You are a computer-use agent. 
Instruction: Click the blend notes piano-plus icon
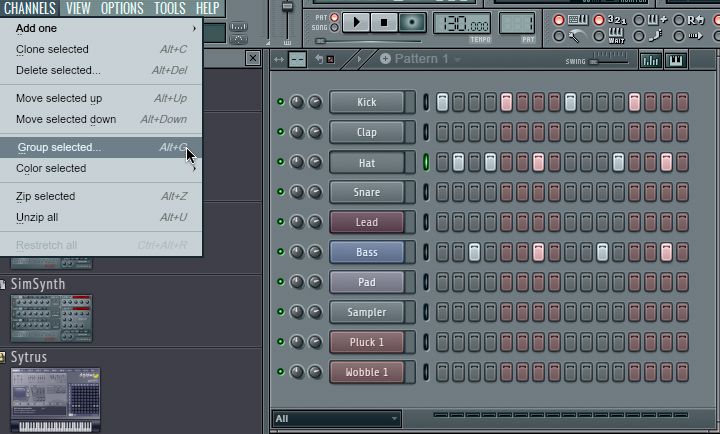tap(657, 20)
